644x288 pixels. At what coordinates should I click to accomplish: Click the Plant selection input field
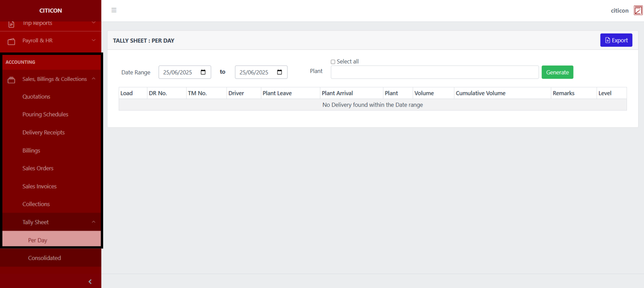(x=434, y=72)
